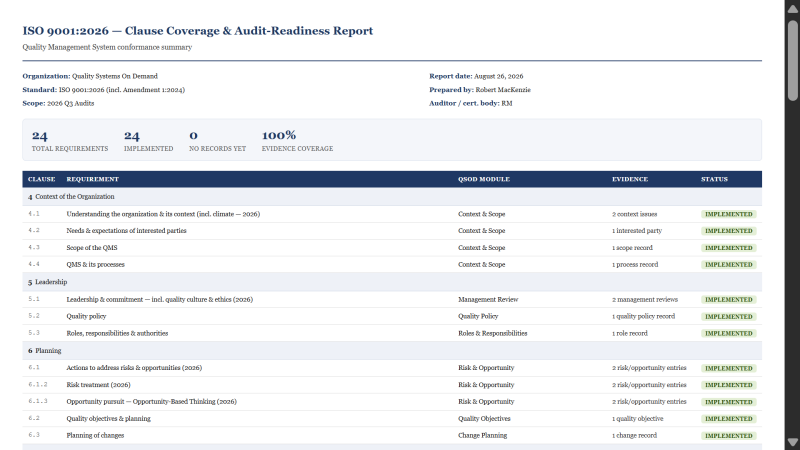This screenshot has width=800, height=450.
Task: Click 'Quality Policy' module cell
Action: point(478,316)
